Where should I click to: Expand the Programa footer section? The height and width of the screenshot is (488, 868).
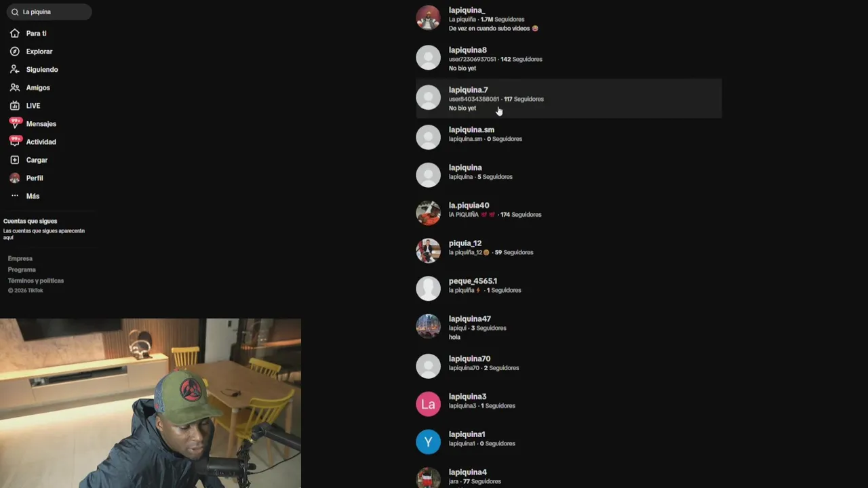pyautogui.click(x=22, y=270)
